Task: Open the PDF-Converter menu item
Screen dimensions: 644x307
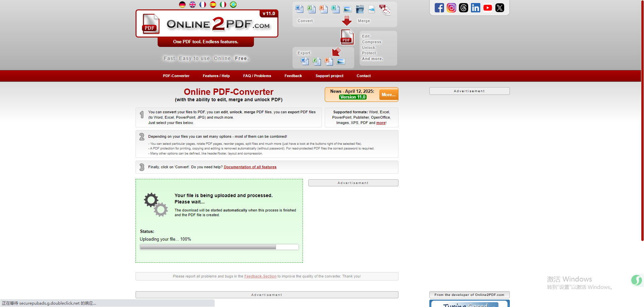Action: tap(176, 76)
